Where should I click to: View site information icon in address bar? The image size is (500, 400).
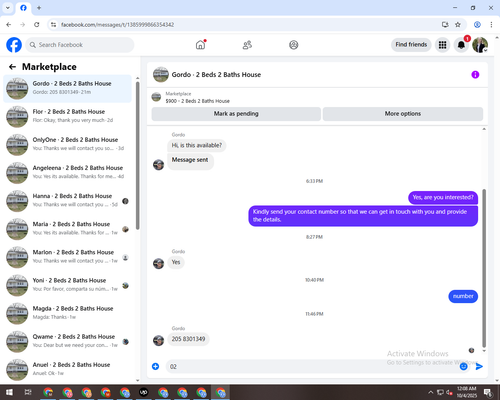click(x=53, y=24)
